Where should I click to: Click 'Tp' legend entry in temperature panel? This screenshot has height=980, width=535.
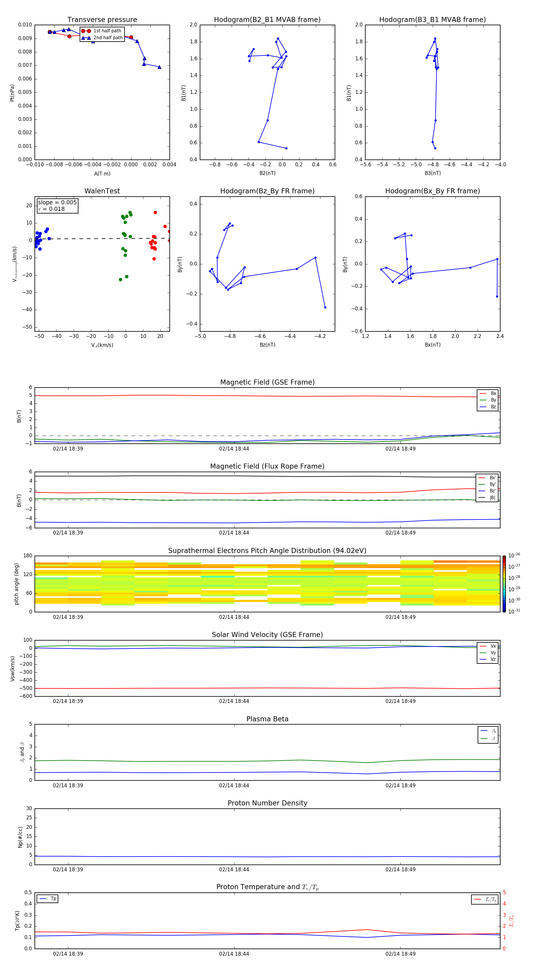click(x=48, y=899)
